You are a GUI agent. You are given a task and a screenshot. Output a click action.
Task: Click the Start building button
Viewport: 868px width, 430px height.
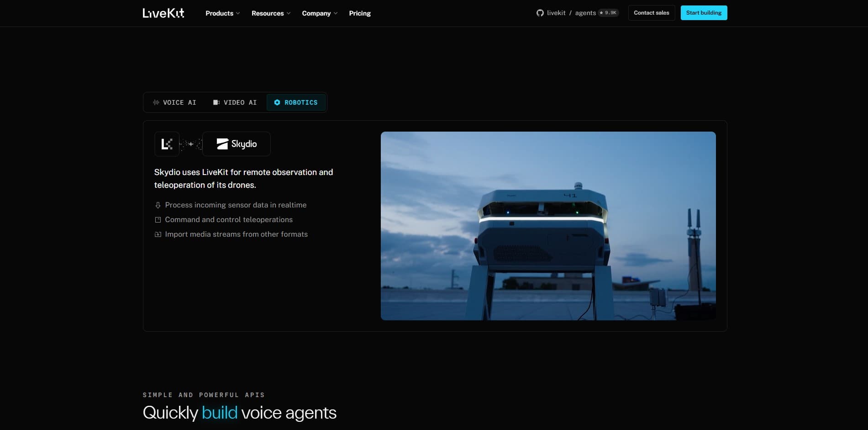click(704, 13)
